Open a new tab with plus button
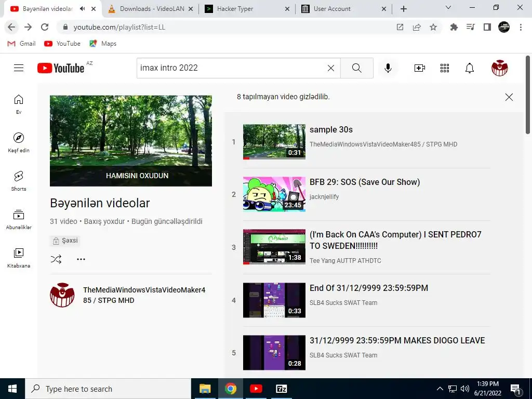The width and height of the screenshot is (532, 399). (x=403, y=9)
